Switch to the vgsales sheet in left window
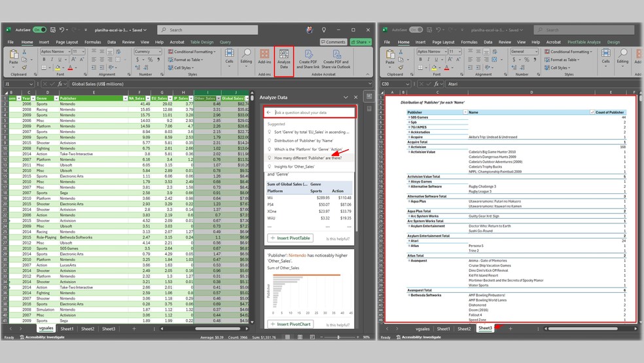 (x=46, y=328)
